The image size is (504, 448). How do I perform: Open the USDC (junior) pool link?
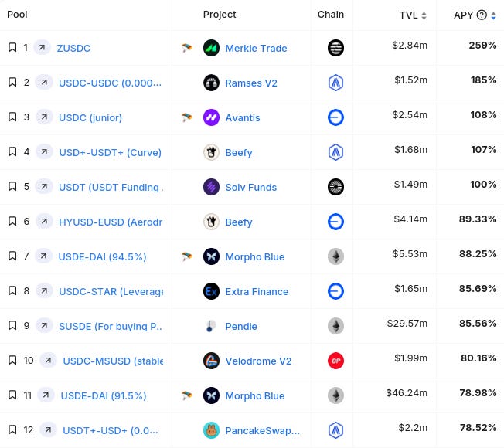click(90, 118)
